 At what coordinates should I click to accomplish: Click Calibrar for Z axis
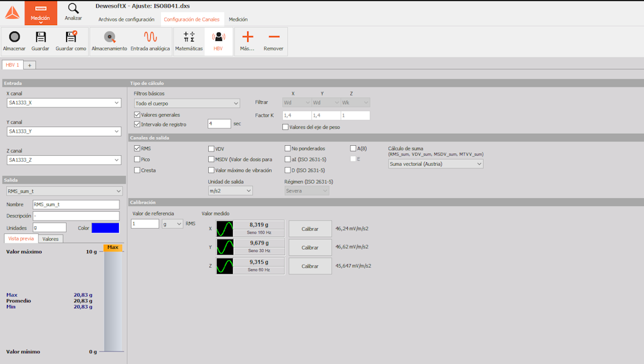point(310,266)
